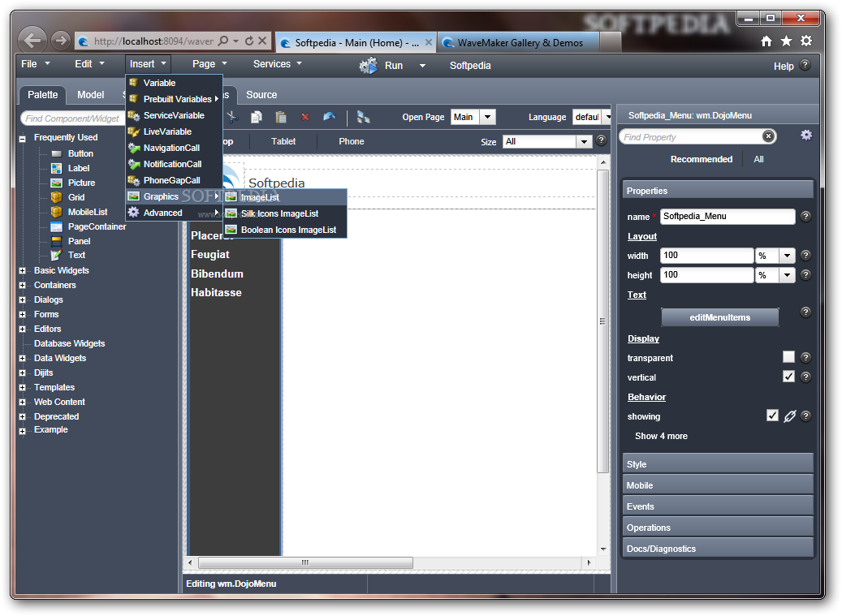The height and width of the screenshot is (616, 842).
Task: Switch to the Model tab
Action: click(x=91, y=95)
